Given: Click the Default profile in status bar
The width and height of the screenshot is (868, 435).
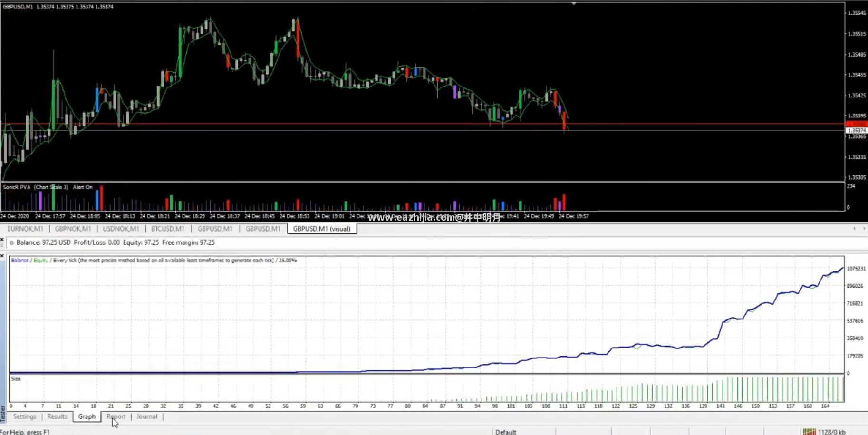Looking at the screenshot, I should coord(506,432).
